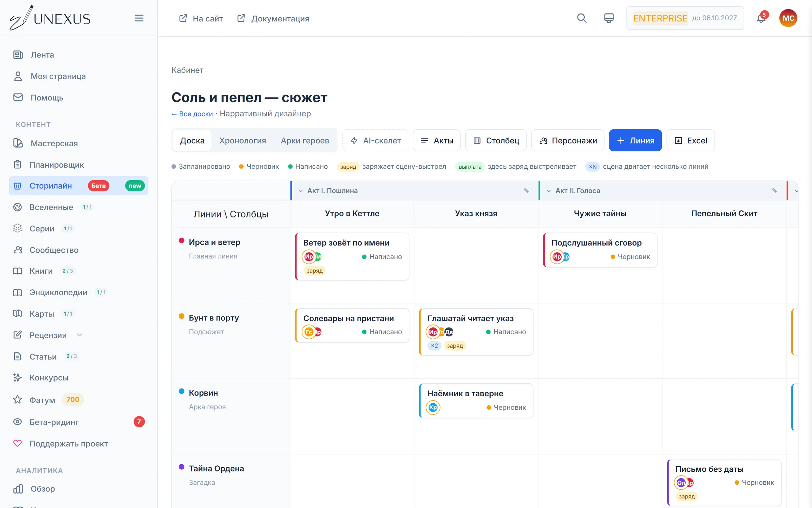Open Планировщик in the sidebar
This screenshot has height=508, width=812.
[x=57, y=165]
